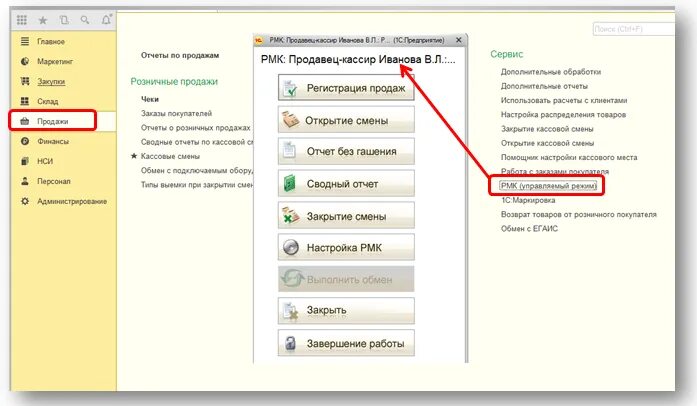The width and height of the screenshot is (697, 406).
Task: Open the Закупки section
Action: click(x=51, y=81)
